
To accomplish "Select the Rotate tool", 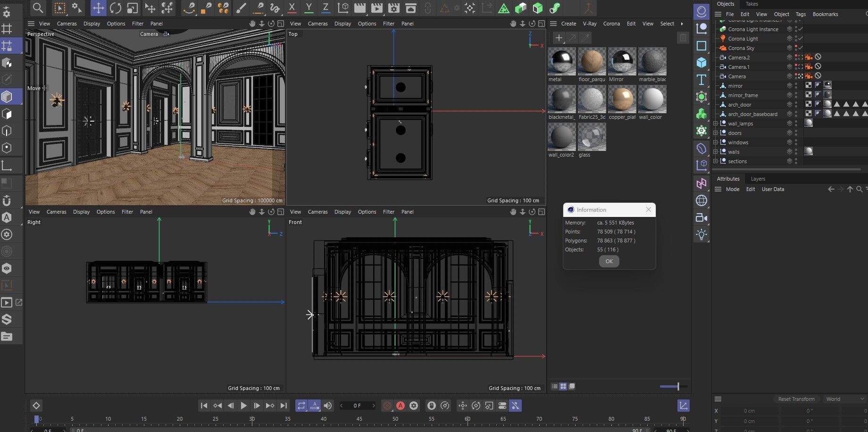I will pos(116,8).
